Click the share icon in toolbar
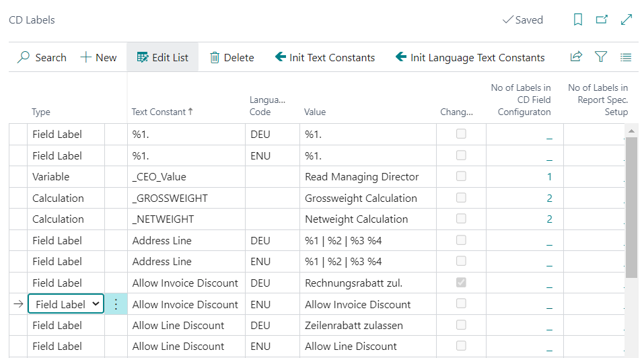The height and width of the screenshot is (358, 644). coord(576,57)
